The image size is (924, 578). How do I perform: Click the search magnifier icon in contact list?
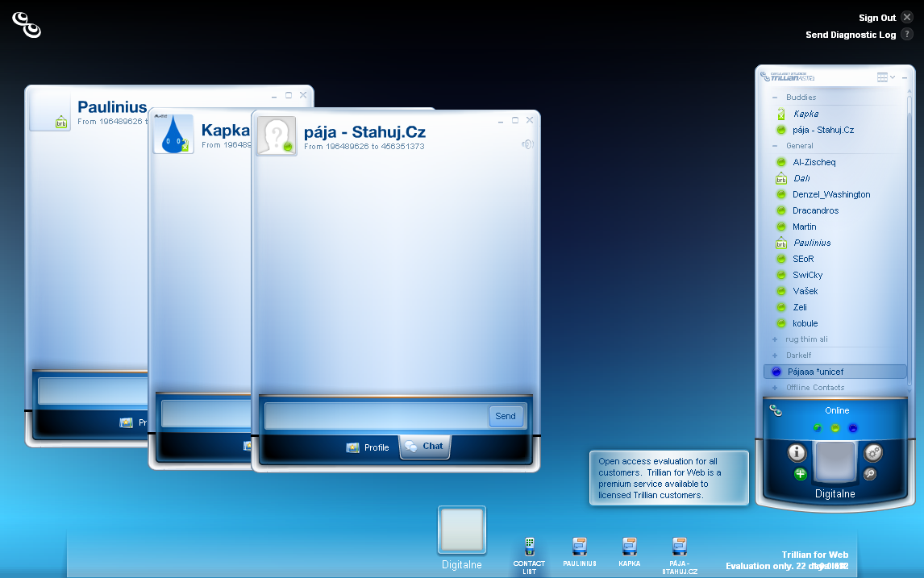(870, 474)
